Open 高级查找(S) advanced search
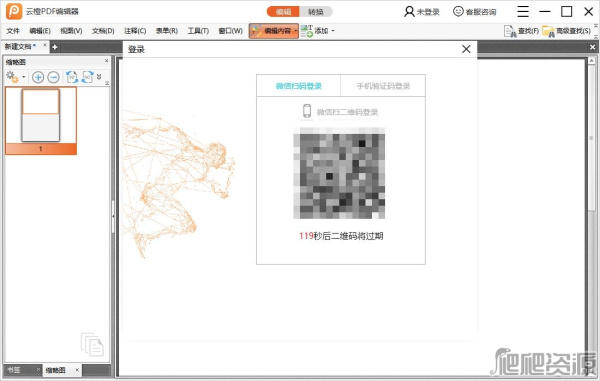This screenshot has width=600, height=381. (566, 31)
